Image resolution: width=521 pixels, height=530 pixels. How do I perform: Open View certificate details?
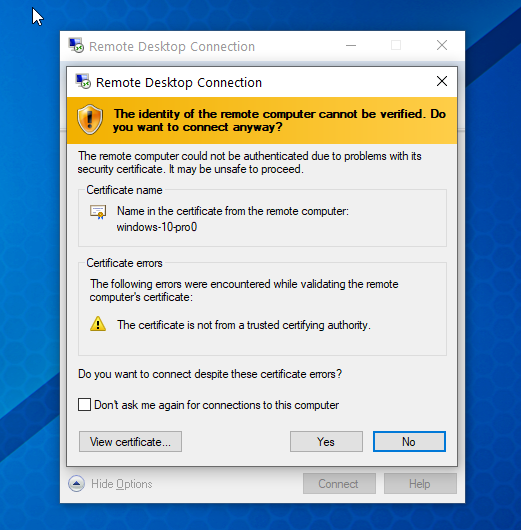(131, 441)
